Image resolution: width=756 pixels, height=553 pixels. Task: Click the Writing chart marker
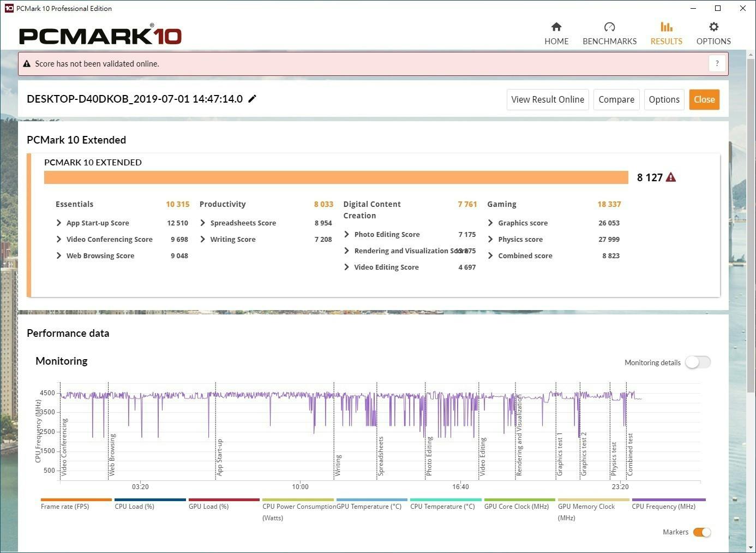point(338,465)
